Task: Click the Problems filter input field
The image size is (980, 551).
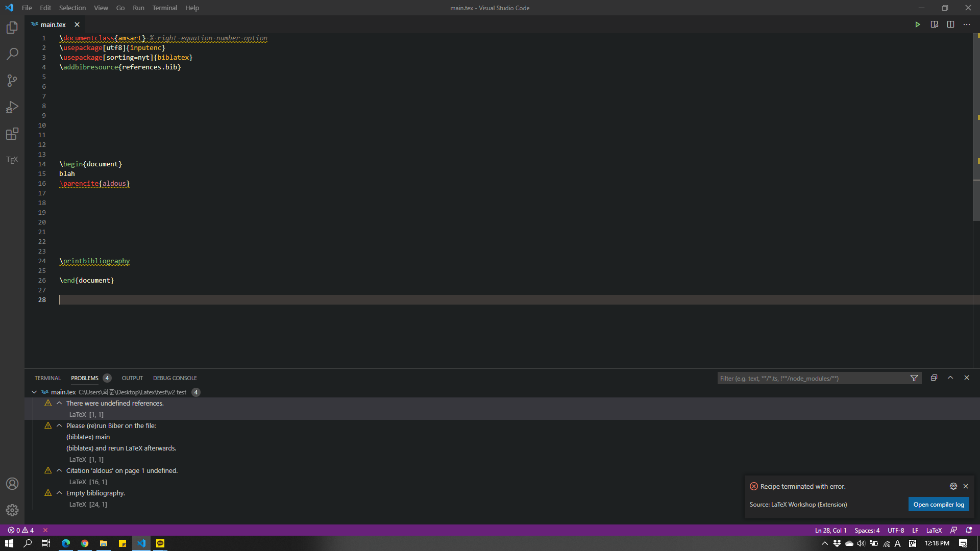Action: [x=806, y=378]
